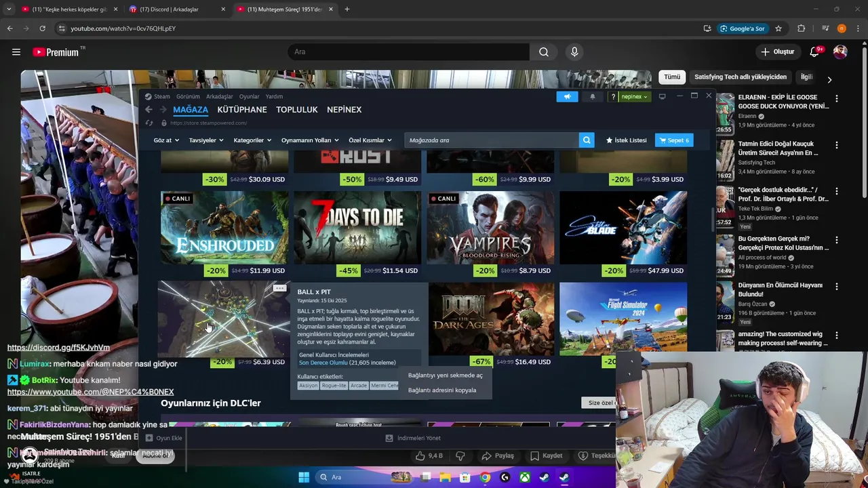Start voice search with microphone icon

pyautogui.click(x=574, y=52)
